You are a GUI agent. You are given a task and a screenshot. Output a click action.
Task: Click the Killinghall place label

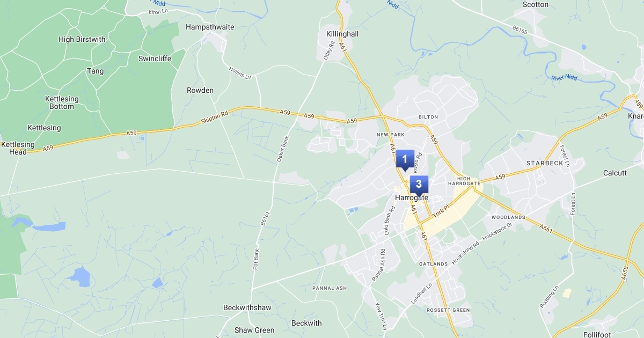click(x=342, y=34)
